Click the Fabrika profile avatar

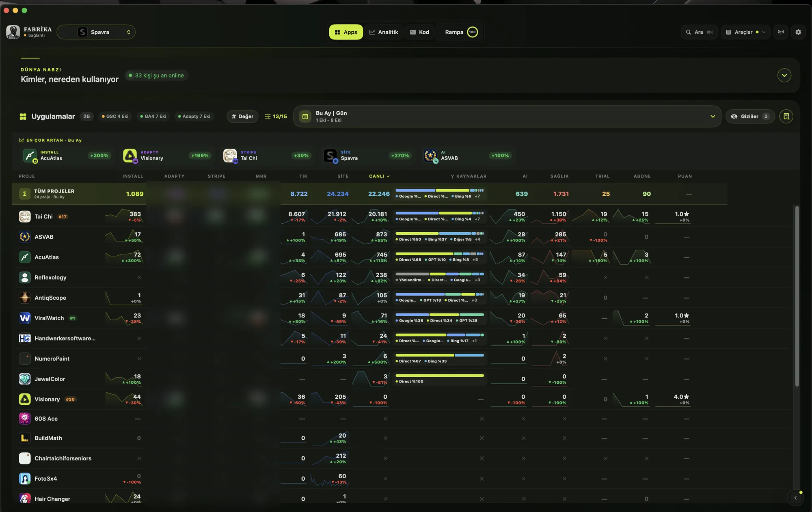pos(13,32)
